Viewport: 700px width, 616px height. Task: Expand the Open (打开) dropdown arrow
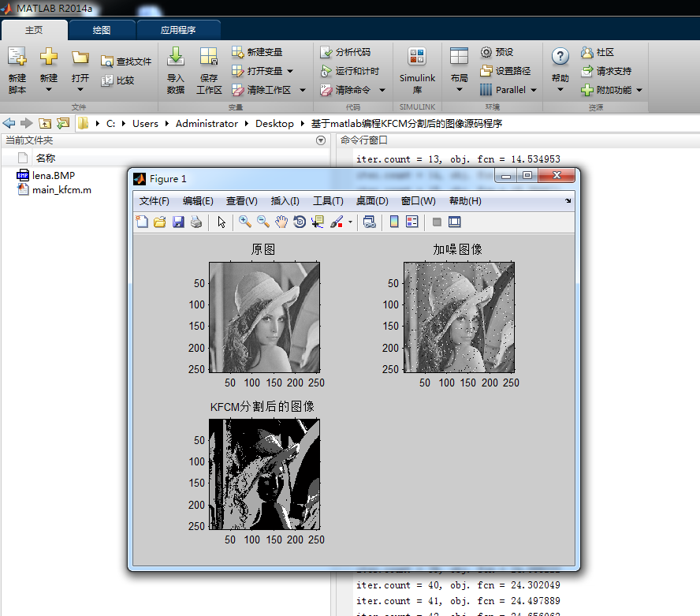click(80, 90)
